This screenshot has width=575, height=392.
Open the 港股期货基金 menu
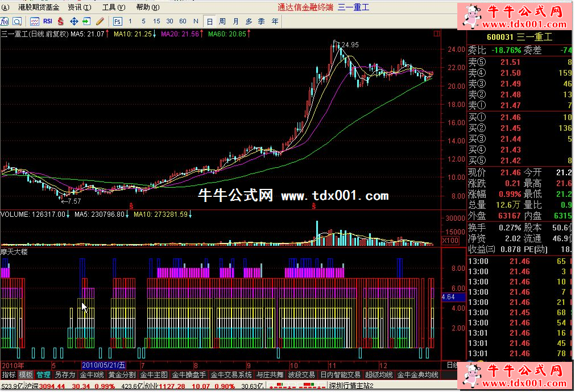click(x=39, y=7)
